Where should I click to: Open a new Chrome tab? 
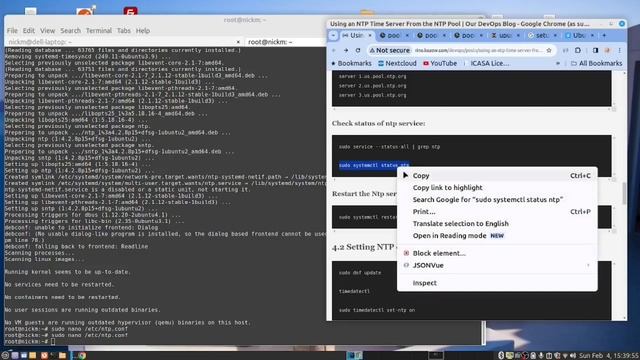tap(604, 36)
